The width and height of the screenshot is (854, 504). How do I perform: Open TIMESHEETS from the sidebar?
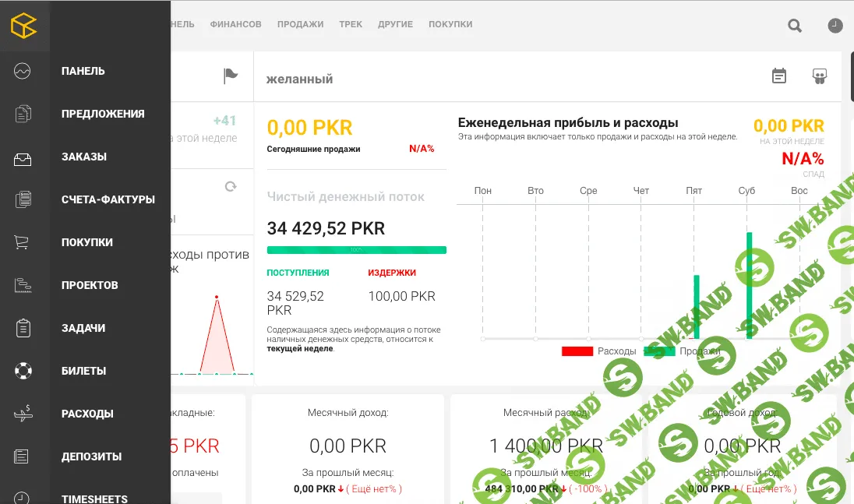click(x=94, y=499)
